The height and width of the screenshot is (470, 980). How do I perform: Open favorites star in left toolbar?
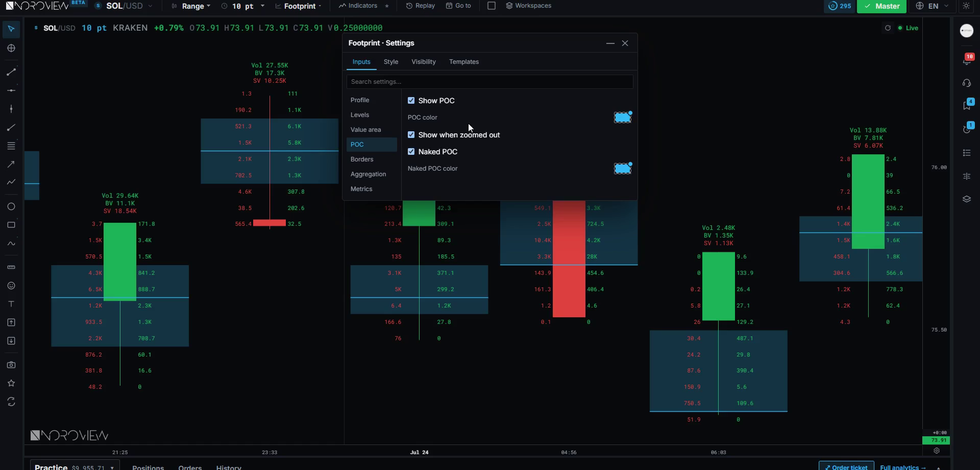tap(11, 383)
